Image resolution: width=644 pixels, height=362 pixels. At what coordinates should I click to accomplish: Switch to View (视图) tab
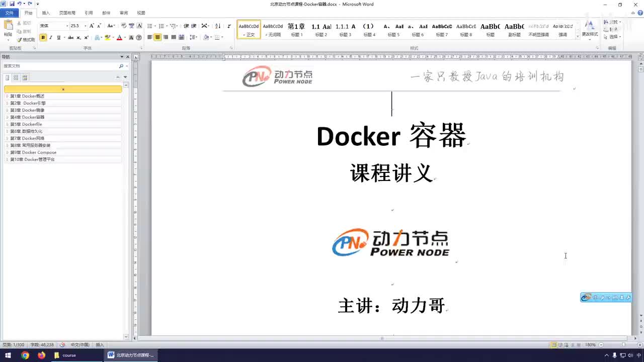coord(141,13)
